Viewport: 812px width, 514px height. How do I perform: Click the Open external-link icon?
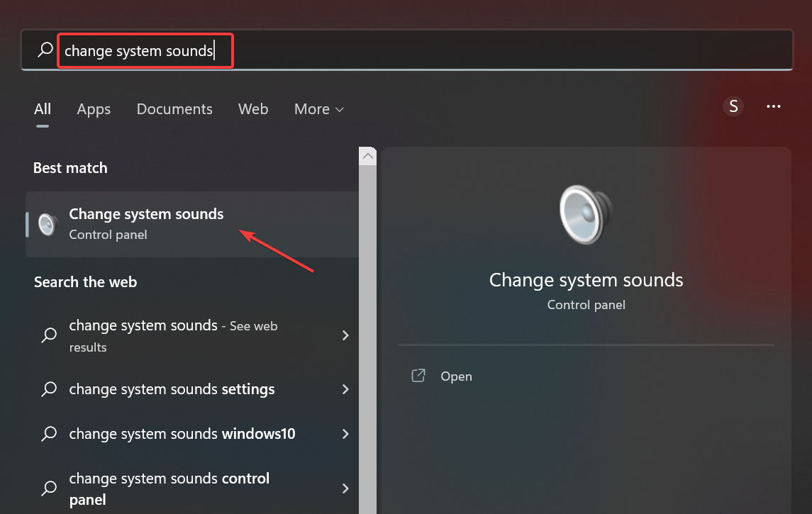tap(418, 376)
